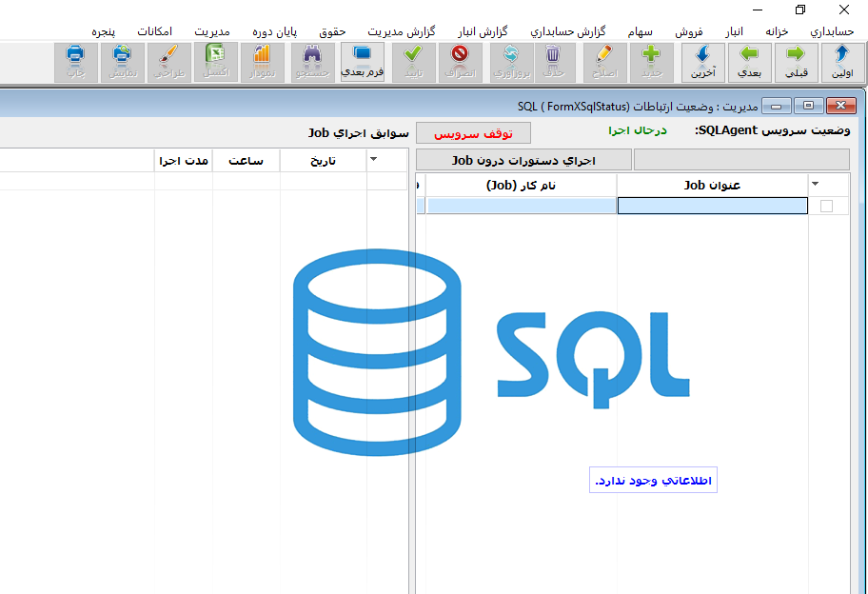Image resolution: width=868 pixels, height=594 pixels.
Task: Open the گزارش حسابداري menu
Action: pos(568,31)
